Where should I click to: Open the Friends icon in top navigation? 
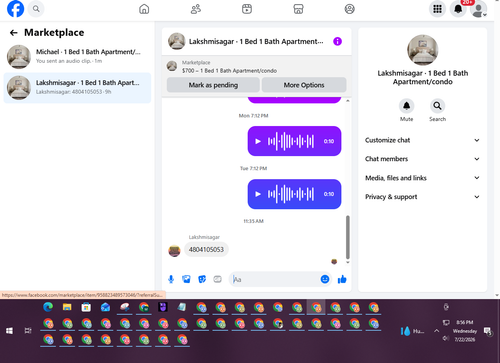pyautogui.click(x=196, y=9)
